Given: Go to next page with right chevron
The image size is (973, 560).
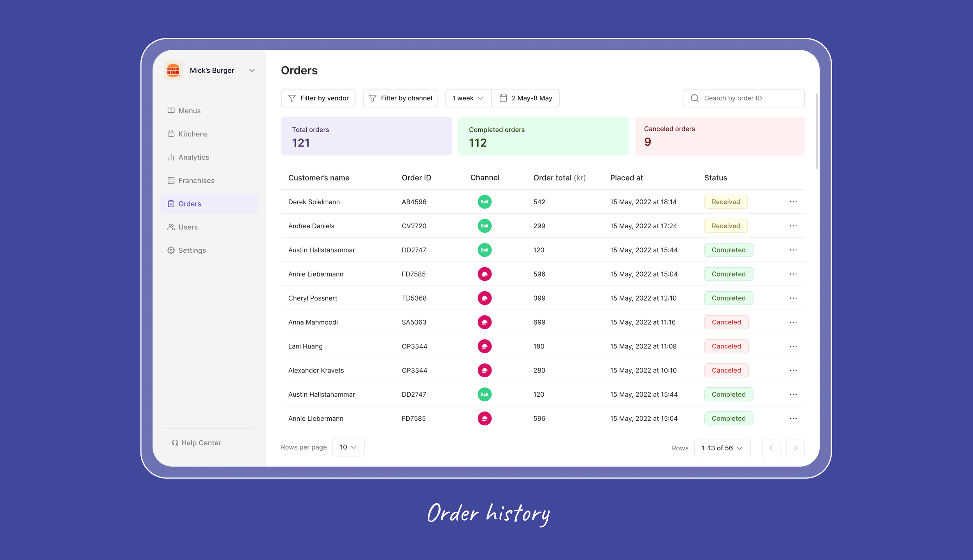Looking at the screenshot, I should pyautogui.click(x=795, y=448).
